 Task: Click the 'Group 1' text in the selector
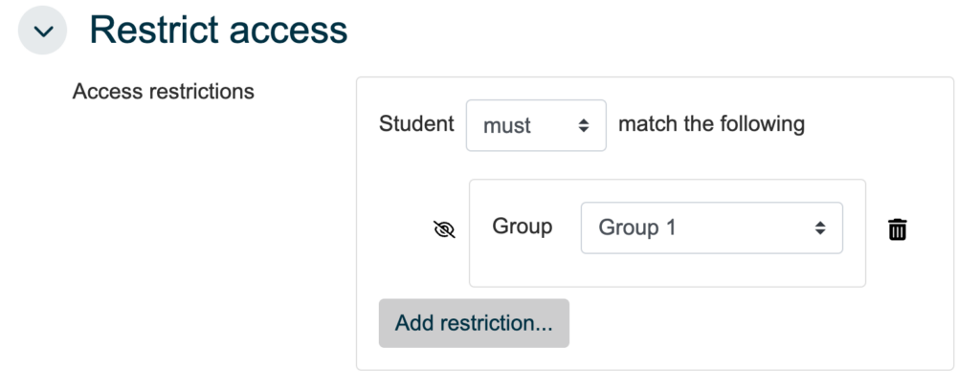coord(637,227)
